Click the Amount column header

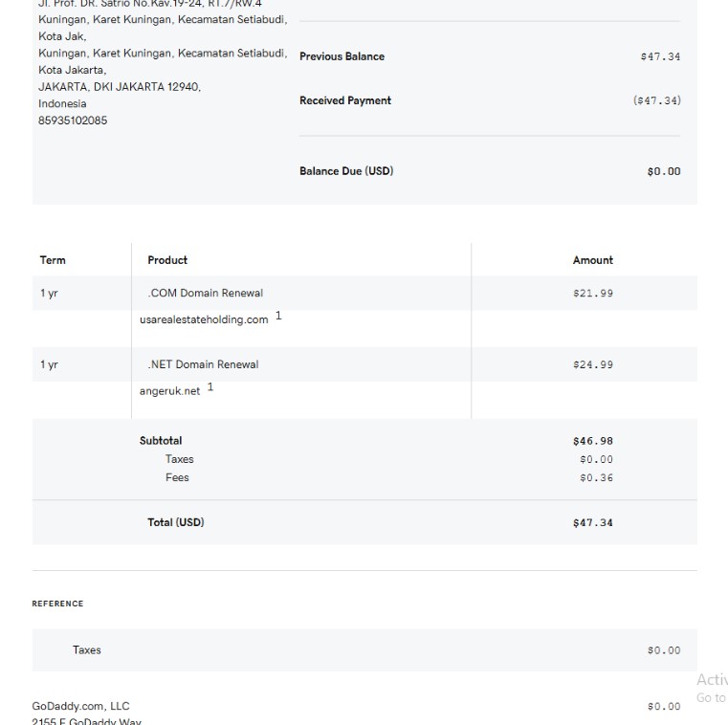(593, 260)
